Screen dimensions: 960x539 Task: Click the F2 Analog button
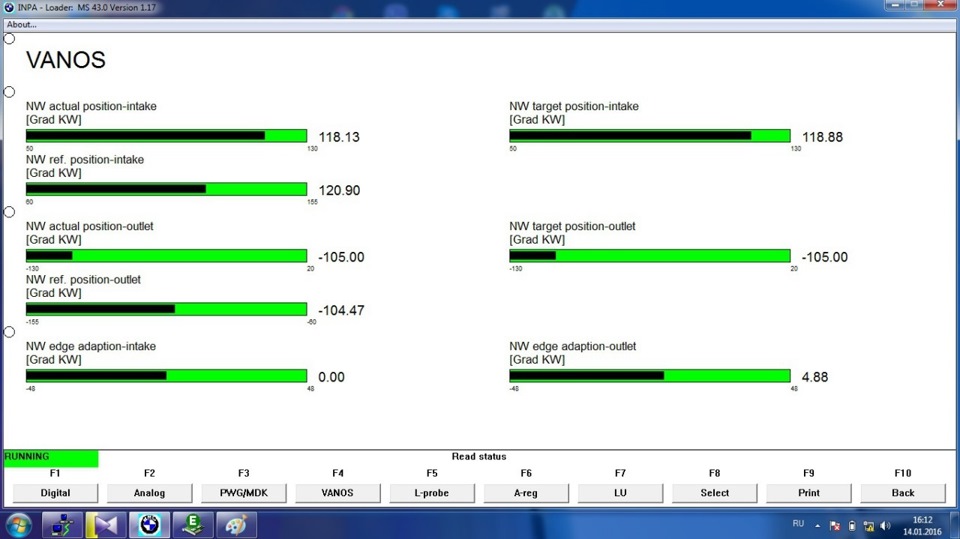tap(149, 493)
